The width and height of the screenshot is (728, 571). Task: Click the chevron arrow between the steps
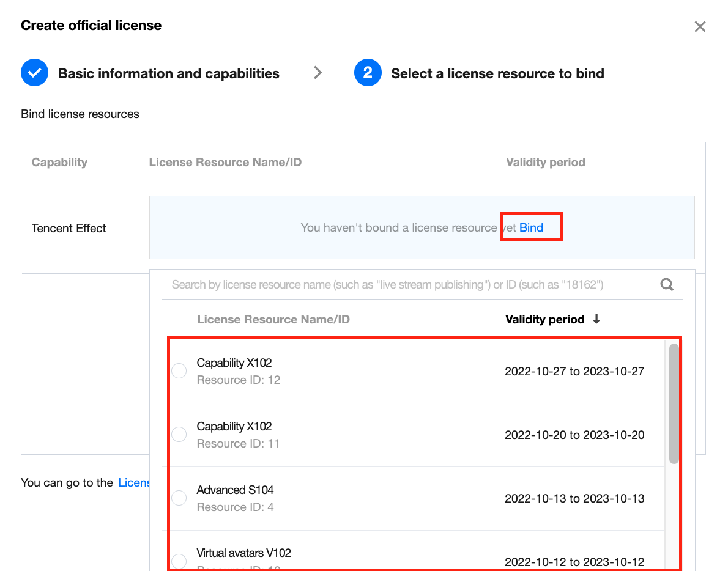click(x=318, y=73)
